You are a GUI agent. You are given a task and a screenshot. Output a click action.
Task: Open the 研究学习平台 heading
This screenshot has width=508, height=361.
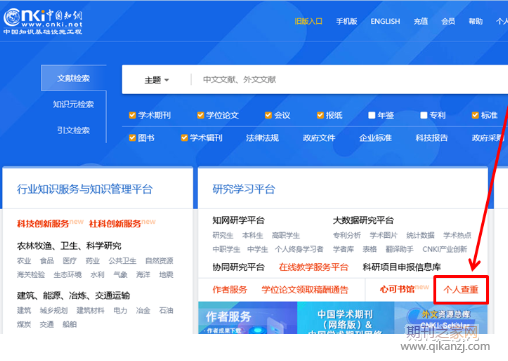[244, 189]
